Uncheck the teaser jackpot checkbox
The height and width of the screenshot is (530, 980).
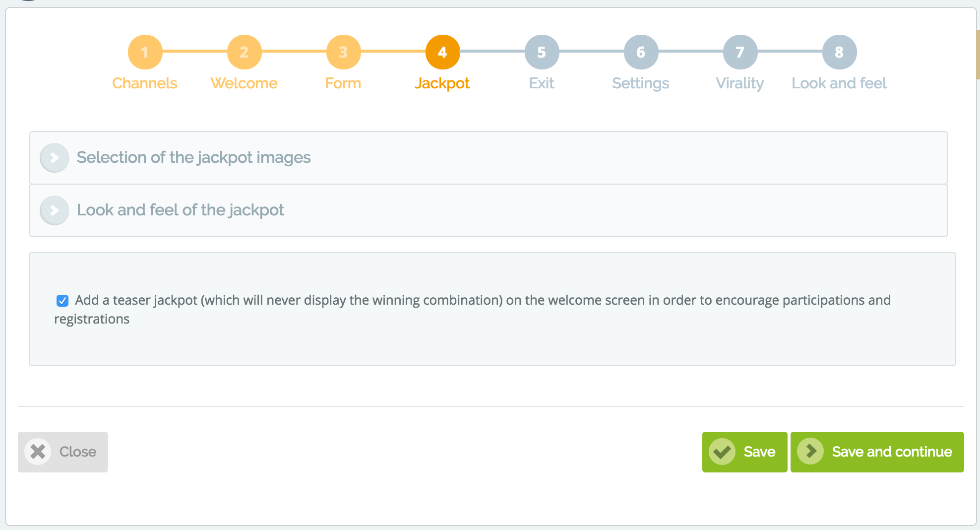click(62, 301)
